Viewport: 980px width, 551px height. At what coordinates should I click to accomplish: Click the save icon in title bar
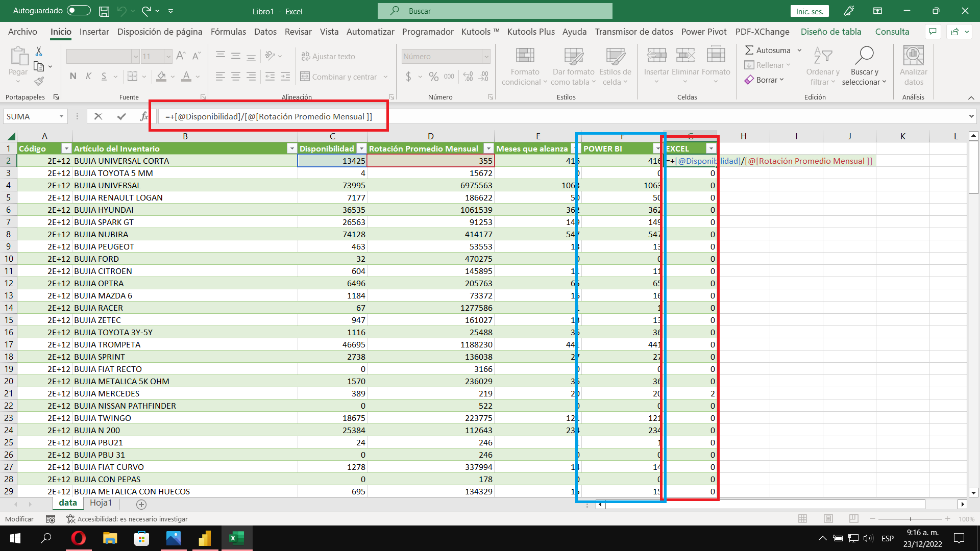pos(104,11)
